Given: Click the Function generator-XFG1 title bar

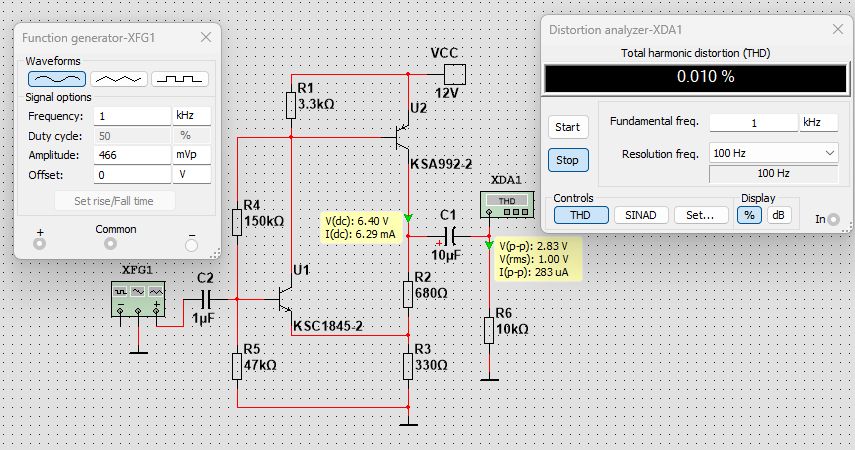Looking at the screenshot, I should coord(117,38).
